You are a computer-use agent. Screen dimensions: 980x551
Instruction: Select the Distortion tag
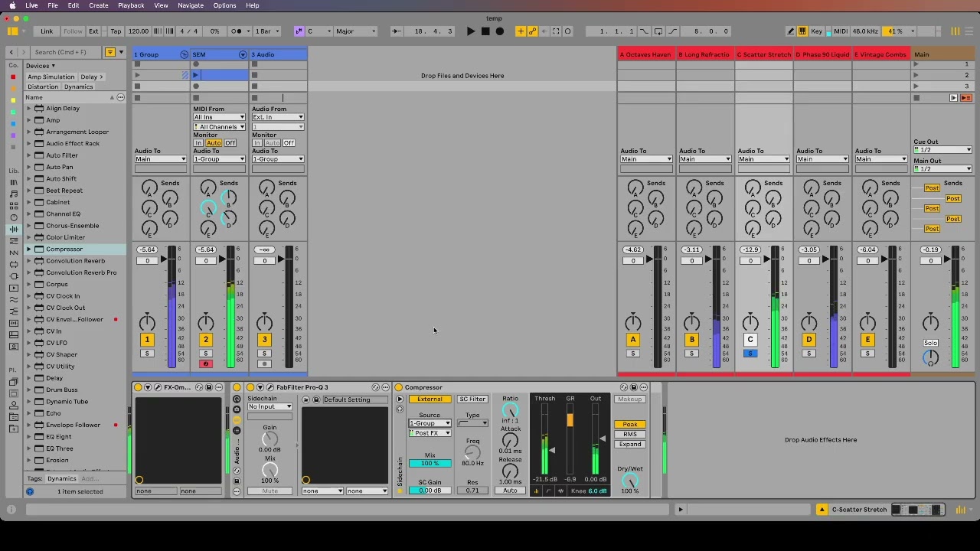(x=43, y=86)
